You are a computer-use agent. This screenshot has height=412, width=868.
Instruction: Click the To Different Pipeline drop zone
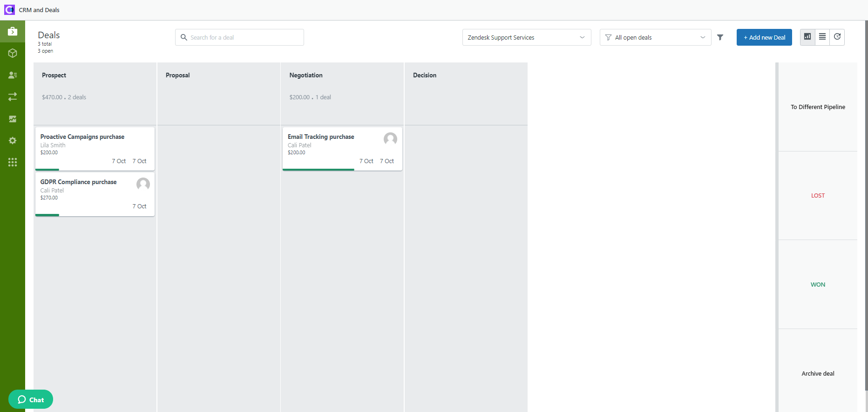818,107
